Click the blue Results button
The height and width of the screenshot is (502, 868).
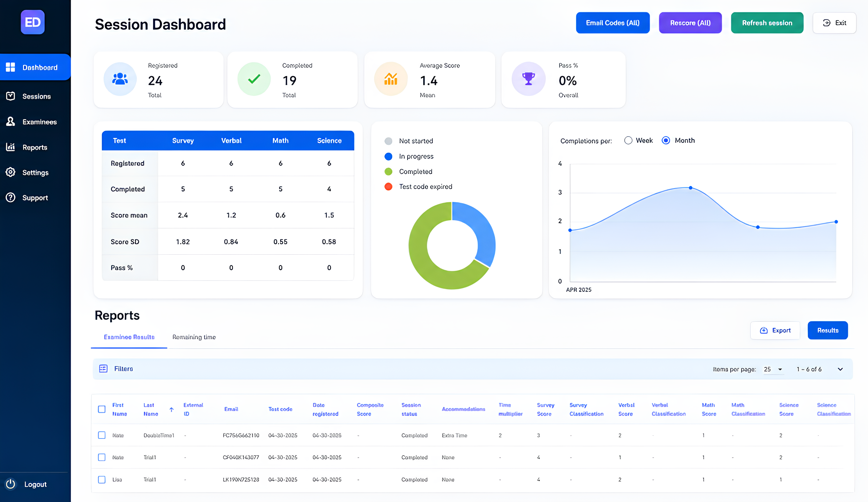tap(828, 330)
